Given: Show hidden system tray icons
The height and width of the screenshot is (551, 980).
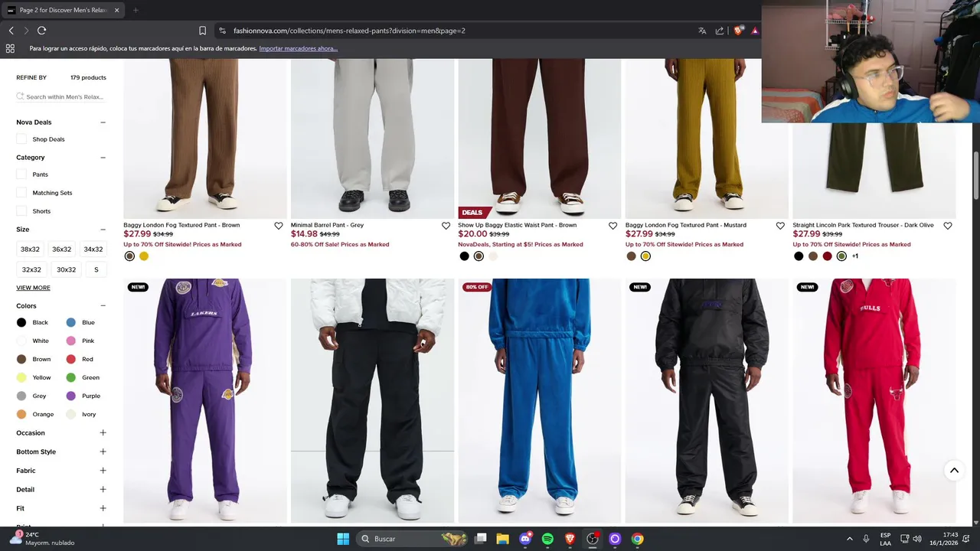Looking at the screenshot, I should (x=849, y=539).
